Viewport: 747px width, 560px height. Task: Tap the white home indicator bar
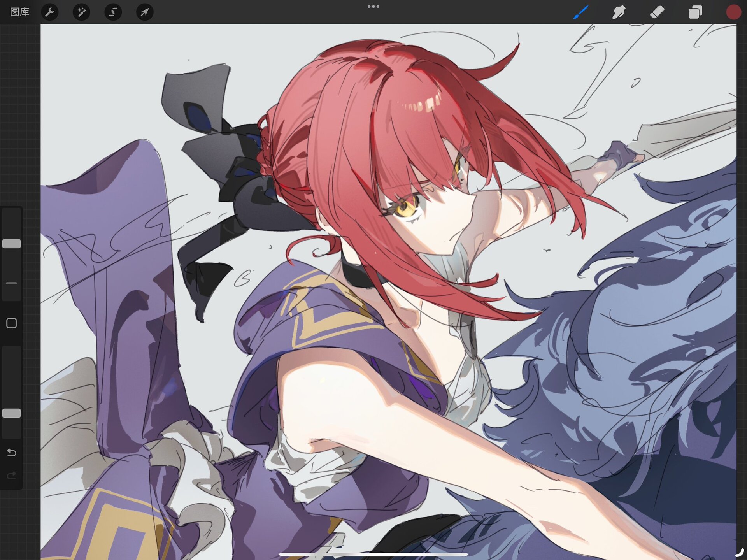click(373, 554)
